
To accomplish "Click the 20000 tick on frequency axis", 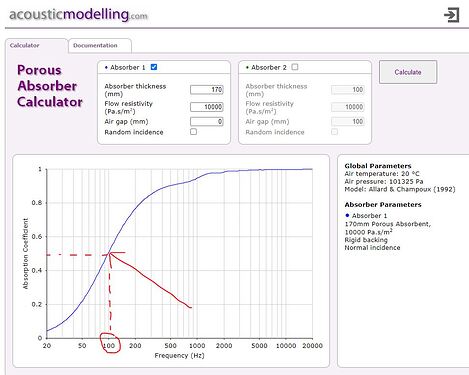I will (312, 346).
